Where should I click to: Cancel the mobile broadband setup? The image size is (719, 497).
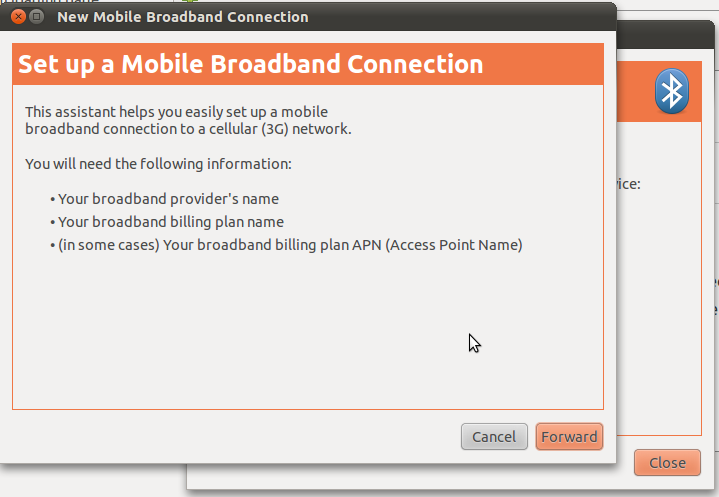tap(493, 436)
